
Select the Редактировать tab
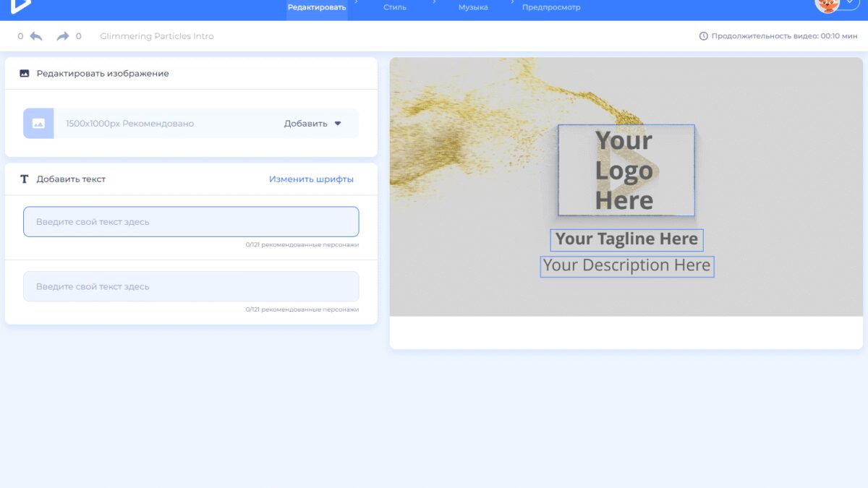point(317,8)
